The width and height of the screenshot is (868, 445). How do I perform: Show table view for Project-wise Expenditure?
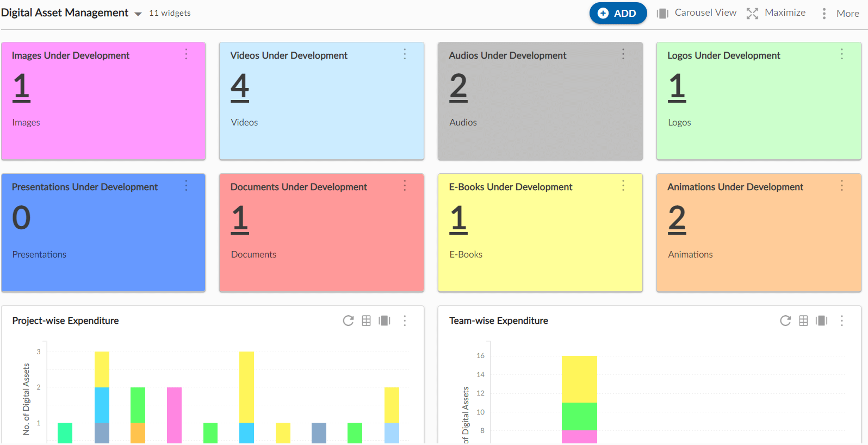pyautogui.click(x=367, y=321)
